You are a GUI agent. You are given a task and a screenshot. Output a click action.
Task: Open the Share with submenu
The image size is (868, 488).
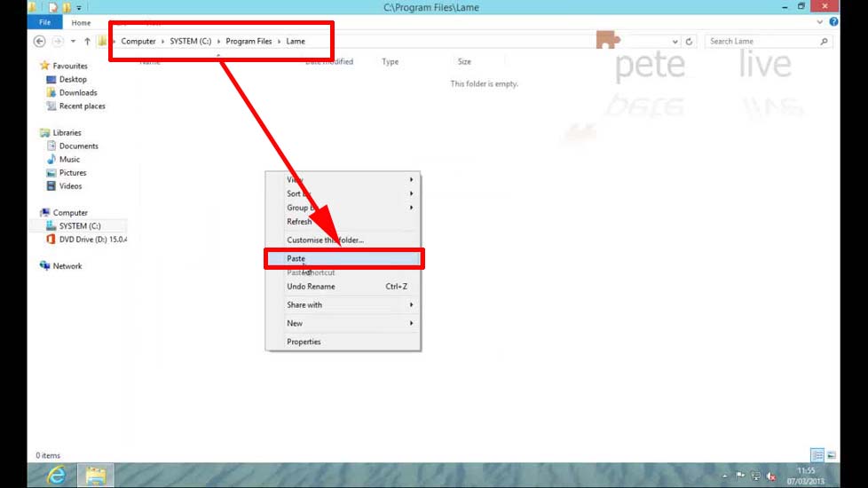343,305
